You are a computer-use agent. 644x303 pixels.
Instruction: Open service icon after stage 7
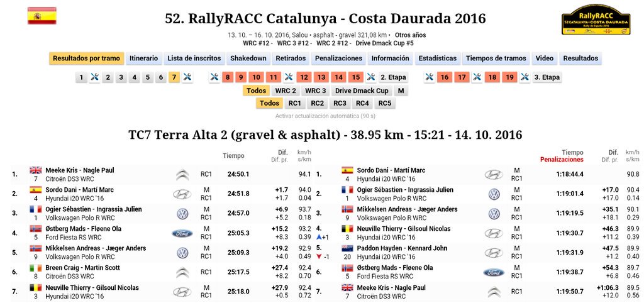(187, 77)
